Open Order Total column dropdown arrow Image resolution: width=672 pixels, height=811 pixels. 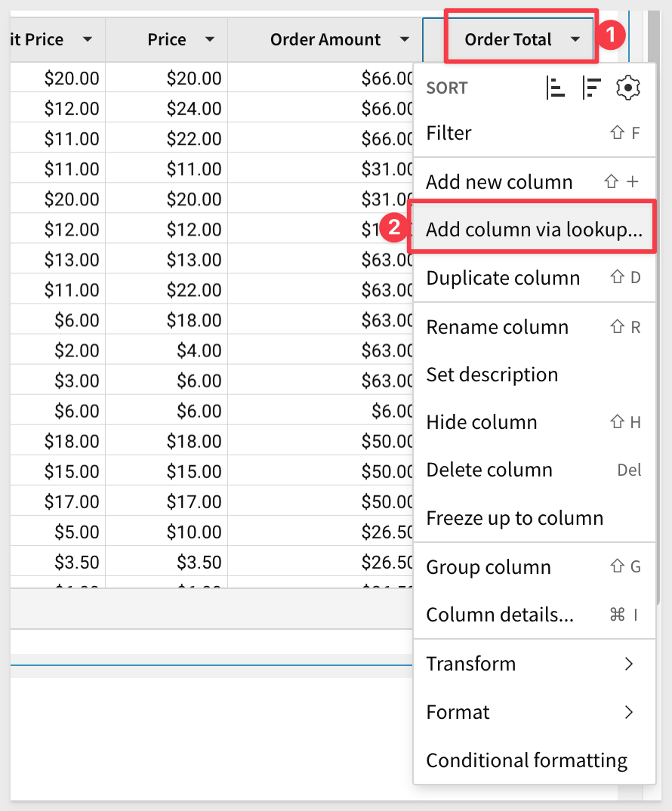(576, 40)
